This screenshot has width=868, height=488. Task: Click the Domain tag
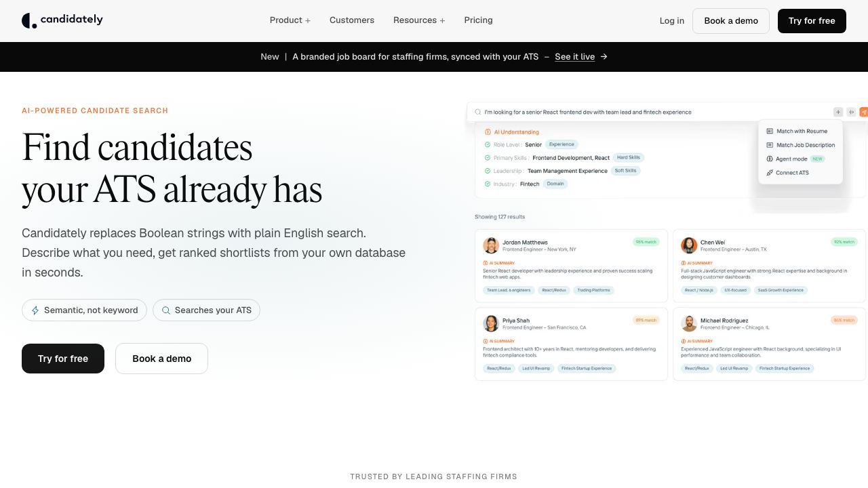point(555,184)
